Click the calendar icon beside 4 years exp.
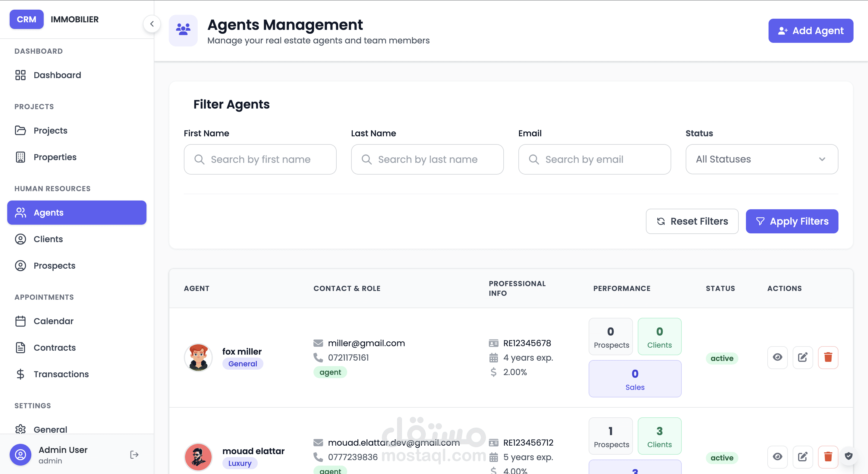The width and height of the screenshot is (868, 474). tap(493, 358)
